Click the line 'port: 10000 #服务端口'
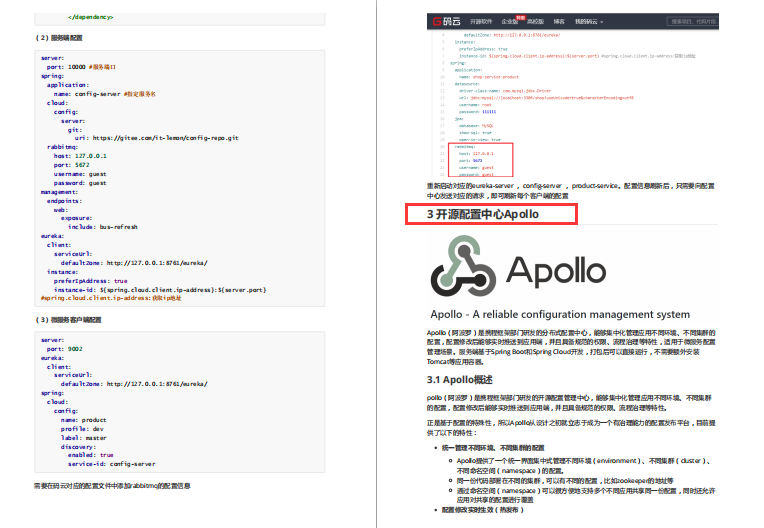Viewport: 764px width, 528px height. (x=81, y=67)
